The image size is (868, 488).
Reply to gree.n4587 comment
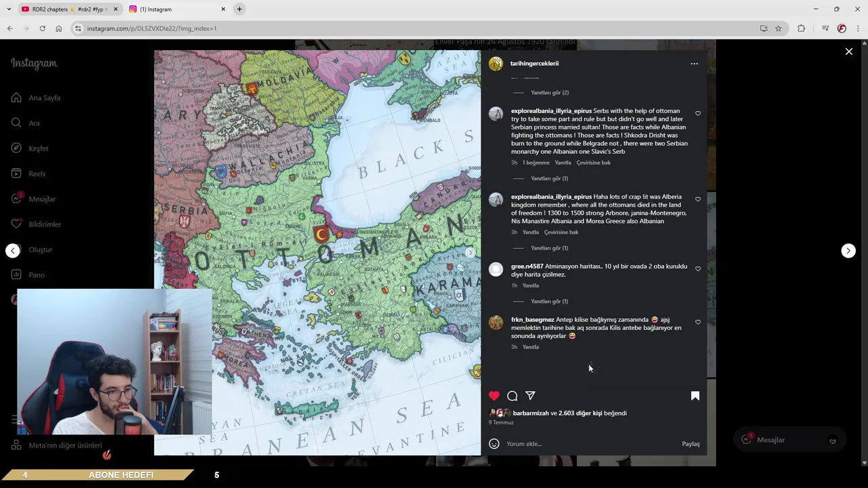coord(530,285)
